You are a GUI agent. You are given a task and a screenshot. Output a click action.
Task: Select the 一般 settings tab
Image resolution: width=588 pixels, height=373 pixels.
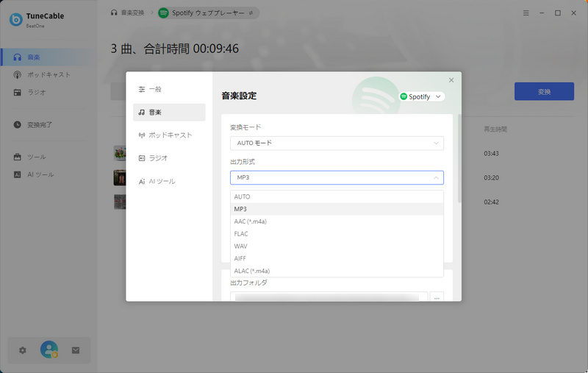coord(169,89)
